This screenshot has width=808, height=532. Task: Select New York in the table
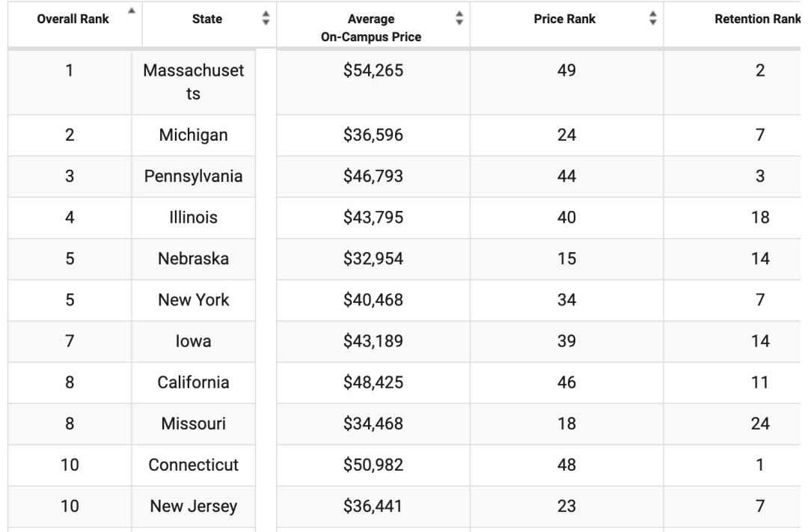pyautogui.click(x=193, y=300)
